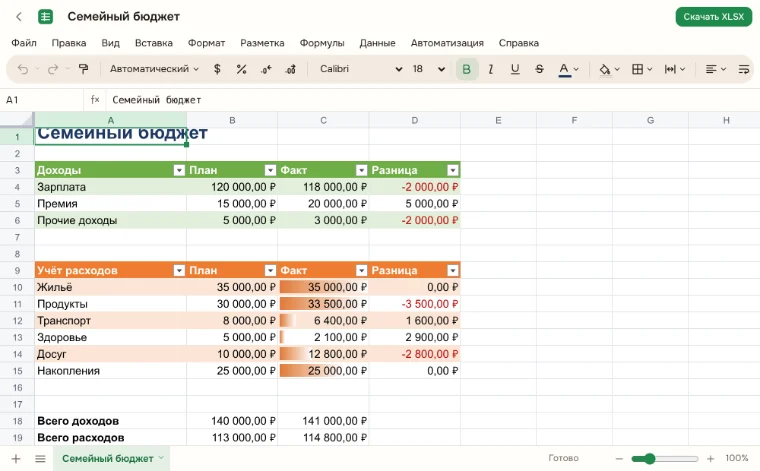The height and width of the screenshot is (471, 760).
Task: Apply percent format to cell
Action: [x=241, y=69]
